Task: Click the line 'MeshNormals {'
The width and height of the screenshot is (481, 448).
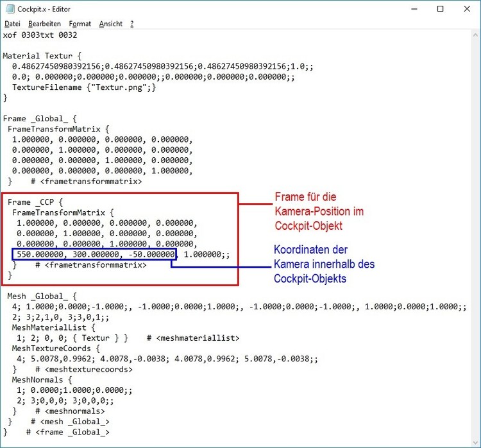Action: 42,380
